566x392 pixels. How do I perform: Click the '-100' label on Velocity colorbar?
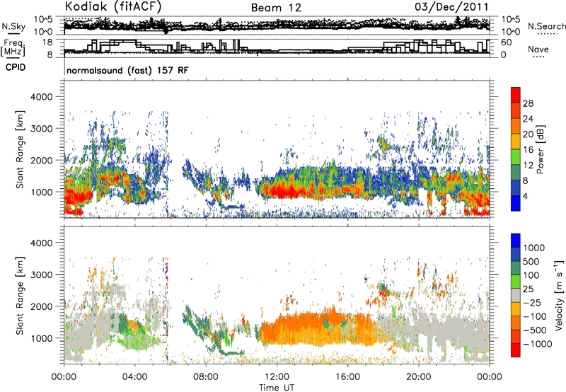click(x=535, y=316)
